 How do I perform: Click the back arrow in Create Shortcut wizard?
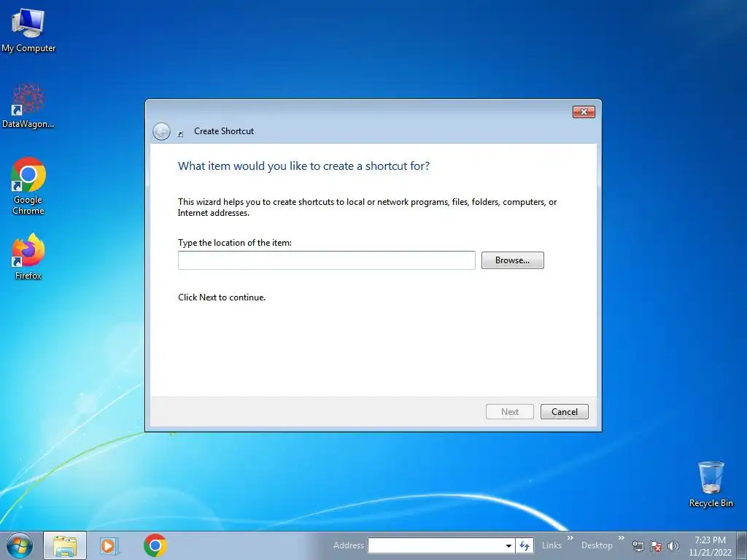(x=161, y=131)
